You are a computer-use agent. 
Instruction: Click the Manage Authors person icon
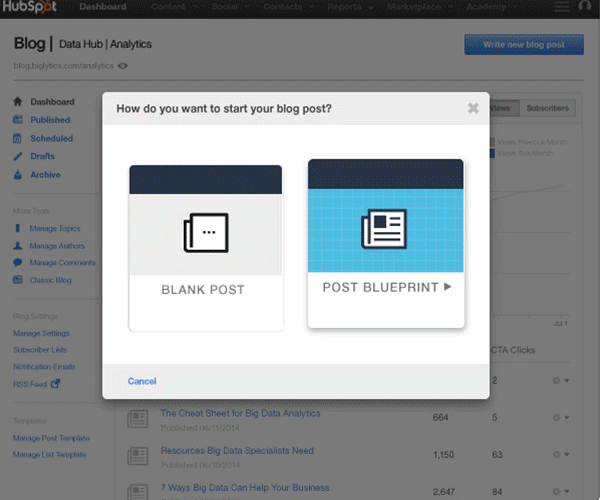[x=18, y=246]
